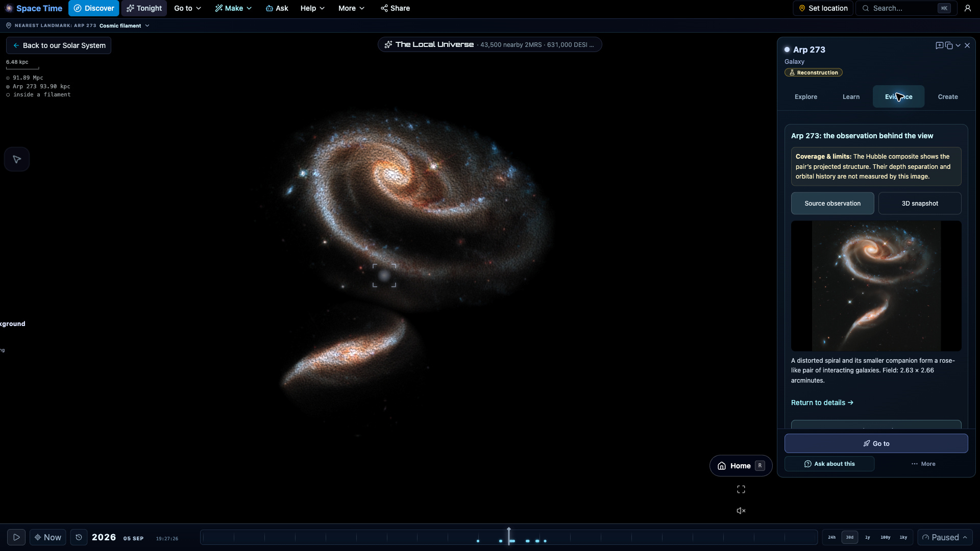Unmute the sound icon
The image size is (980, 551).
coord(741,511)
